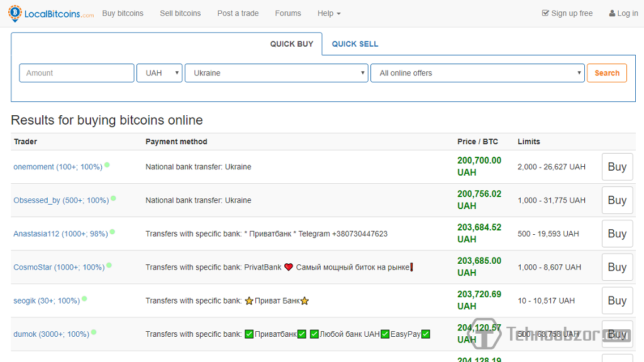The image size is (644, 362).
Task: Click the Sign up checkbox icon
Action: pyautogui.click(x=545, y=13)
